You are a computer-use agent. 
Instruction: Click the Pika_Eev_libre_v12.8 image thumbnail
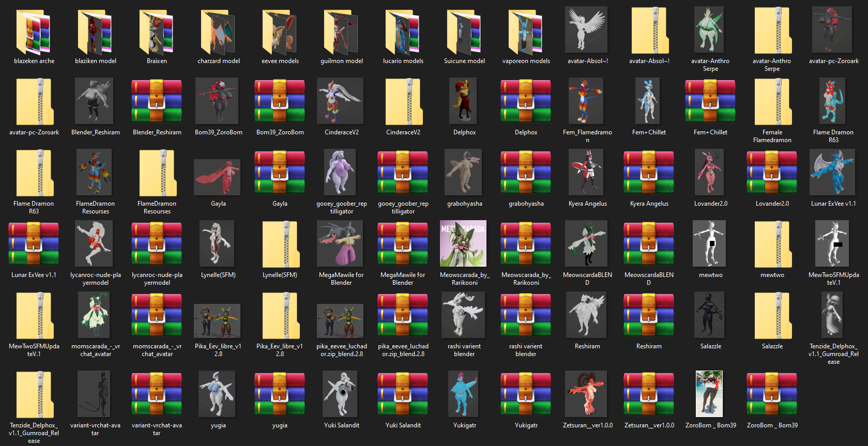coord(217,321)
